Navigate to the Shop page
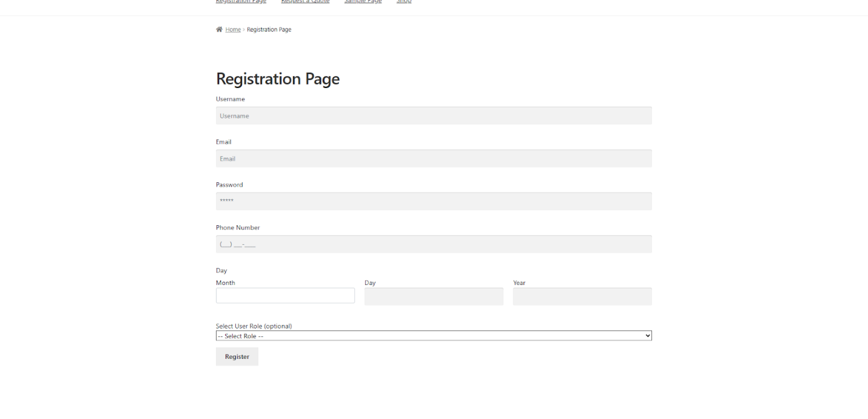Screen dimensions: 868x419 coord(403,1)
